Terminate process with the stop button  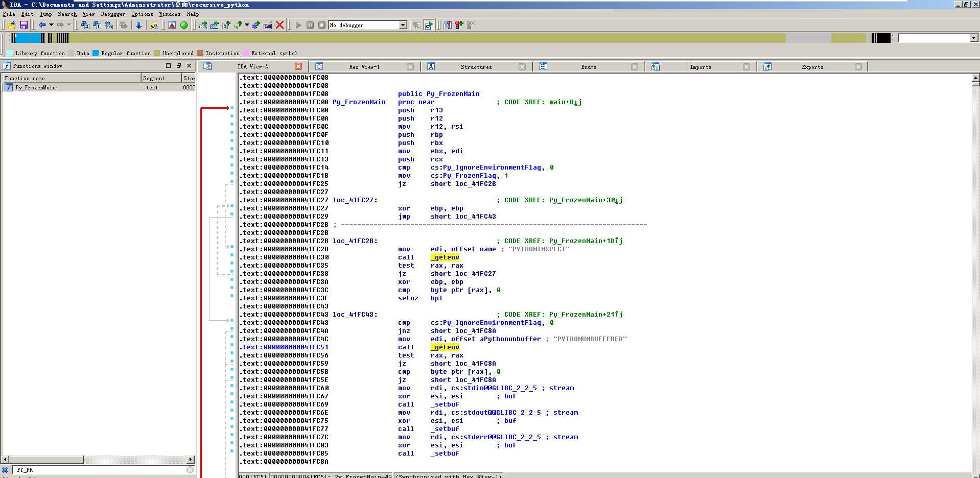pyautogui.click(x=322, y=25)
